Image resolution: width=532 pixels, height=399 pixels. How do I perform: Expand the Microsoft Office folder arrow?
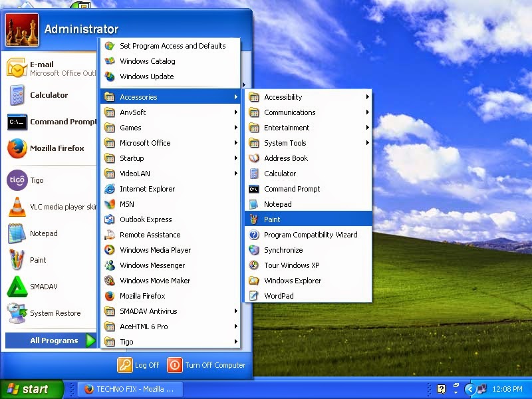click(x=236, y=143)
